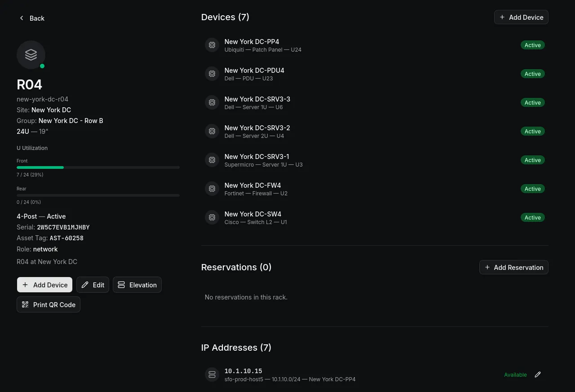Click the Active badge for New York DC-SRV3-2
This screenshot has width=575, height=392.
pyautogui.click(x=533, y=131)
